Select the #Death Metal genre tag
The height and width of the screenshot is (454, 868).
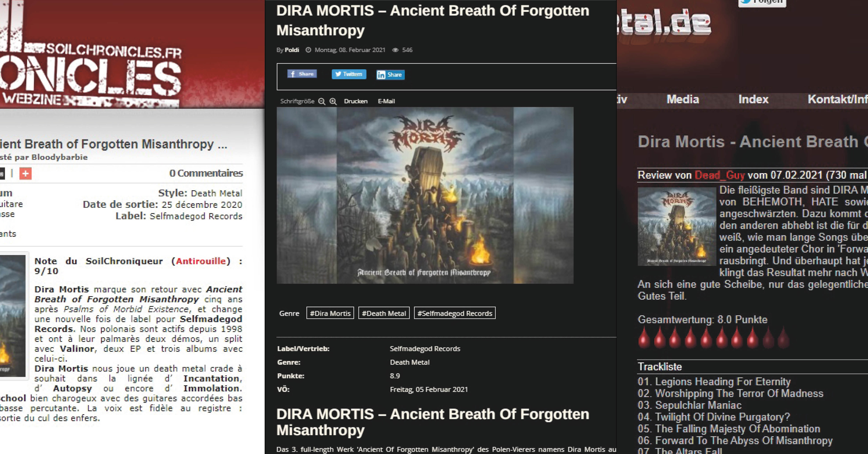[x=384, y=313]
